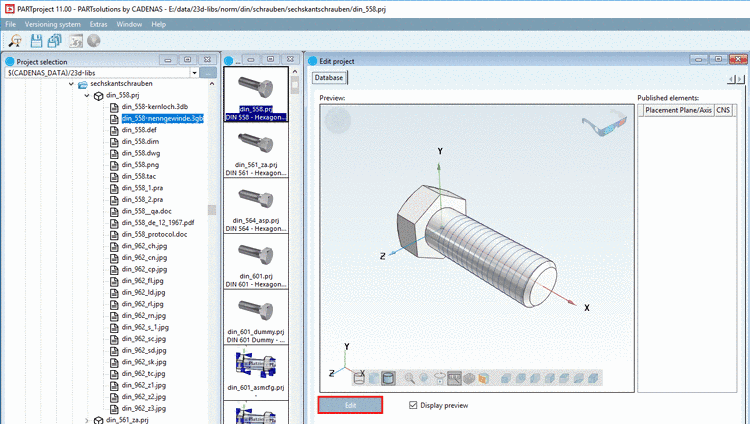
Task: Expand the din_561_za.prj tree node
Action: click(87, 420)
